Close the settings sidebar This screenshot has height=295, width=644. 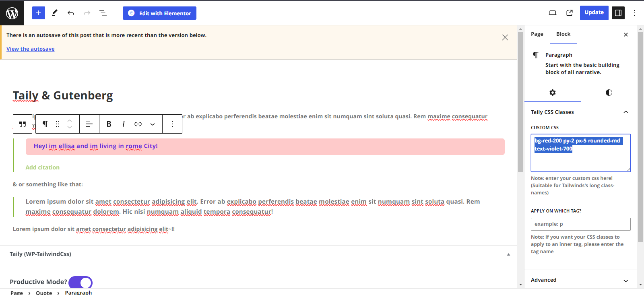pos(626,35)
